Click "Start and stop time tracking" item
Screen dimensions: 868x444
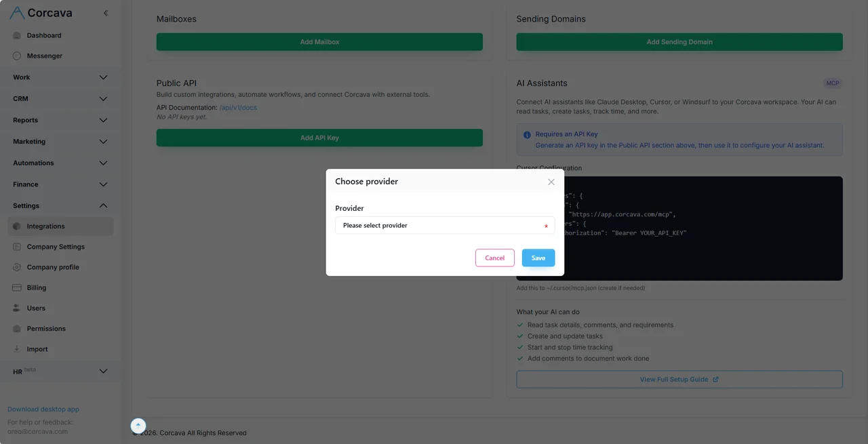click(570, 347)
